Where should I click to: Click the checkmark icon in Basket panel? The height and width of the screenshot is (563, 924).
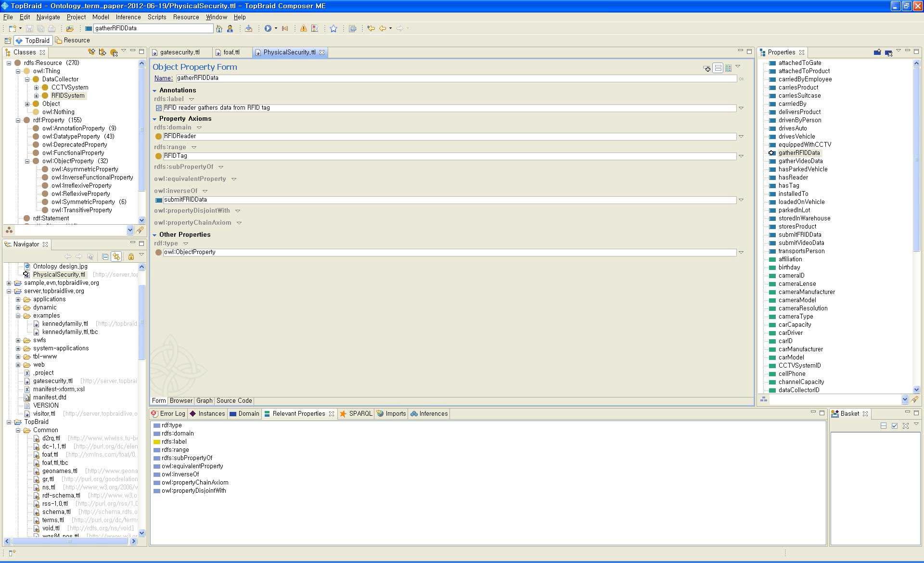pyautogui.click(x=895, y=426)
